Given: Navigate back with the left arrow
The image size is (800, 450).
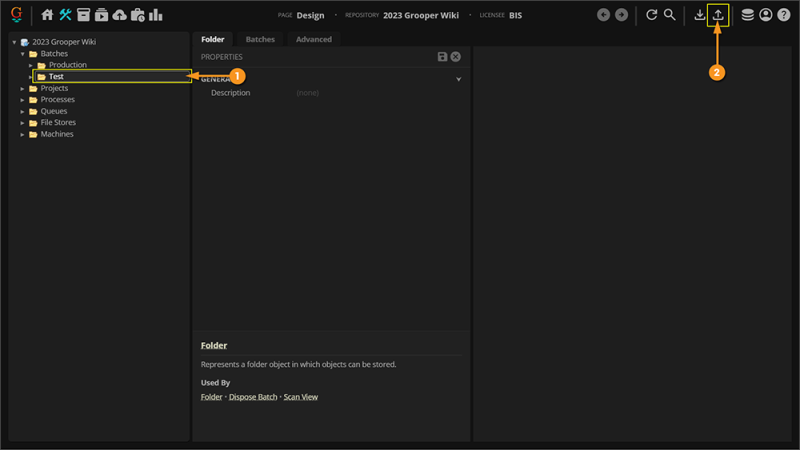Looking at the screenshot, I should pyautogui.click(x=603, y=15).
